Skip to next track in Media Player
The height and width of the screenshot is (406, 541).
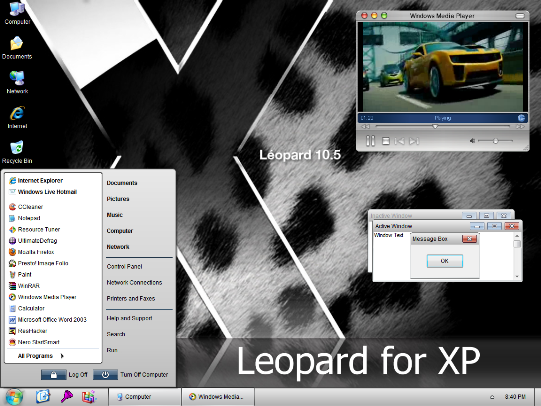click(x=414, y=141)
